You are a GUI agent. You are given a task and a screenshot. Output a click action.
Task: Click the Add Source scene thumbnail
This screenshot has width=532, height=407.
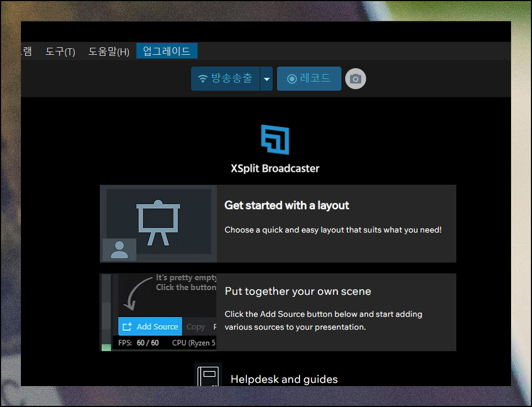point(158,312)
